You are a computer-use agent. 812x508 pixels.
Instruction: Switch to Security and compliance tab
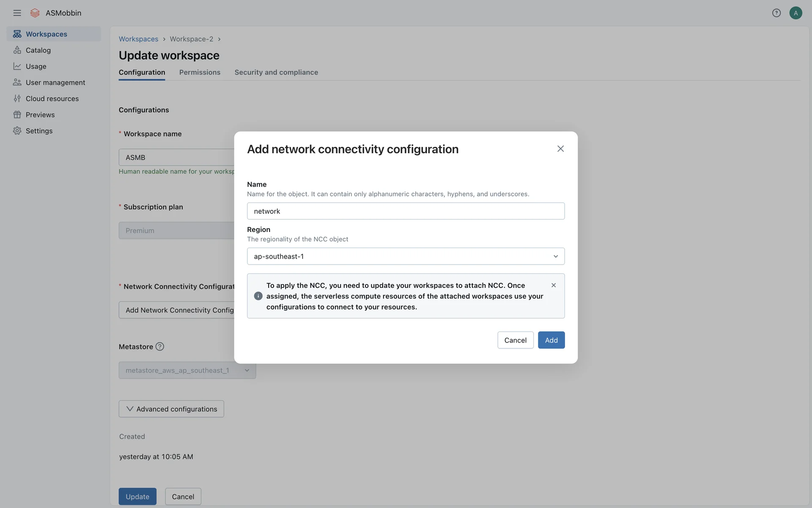[x=276, y=72]
